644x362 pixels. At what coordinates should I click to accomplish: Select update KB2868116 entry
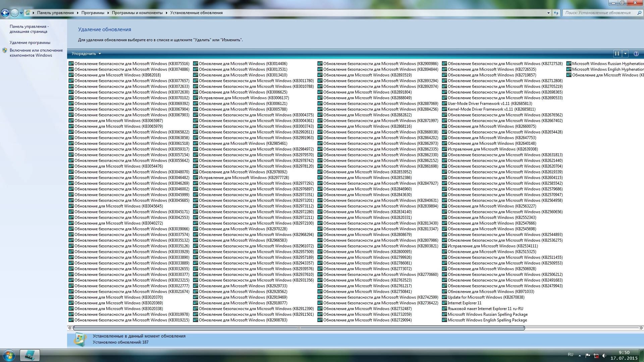365,126
